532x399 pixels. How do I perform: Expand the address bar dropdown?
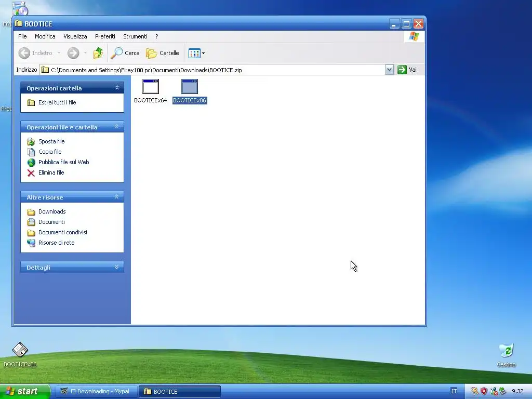coord(390,70)
